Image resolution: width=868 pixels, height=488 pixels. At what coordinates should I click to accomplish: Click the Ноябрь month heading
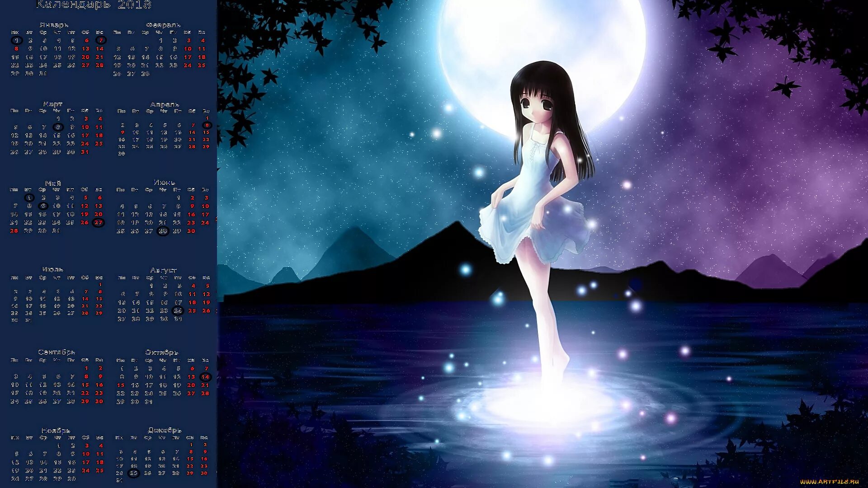click(x=56, y=430)
